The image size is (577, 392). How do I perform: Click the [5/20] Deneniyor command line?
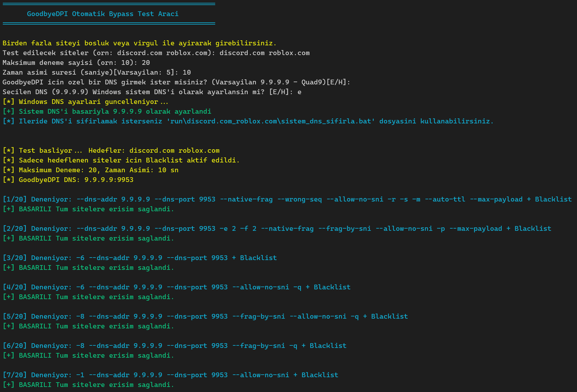205,316
